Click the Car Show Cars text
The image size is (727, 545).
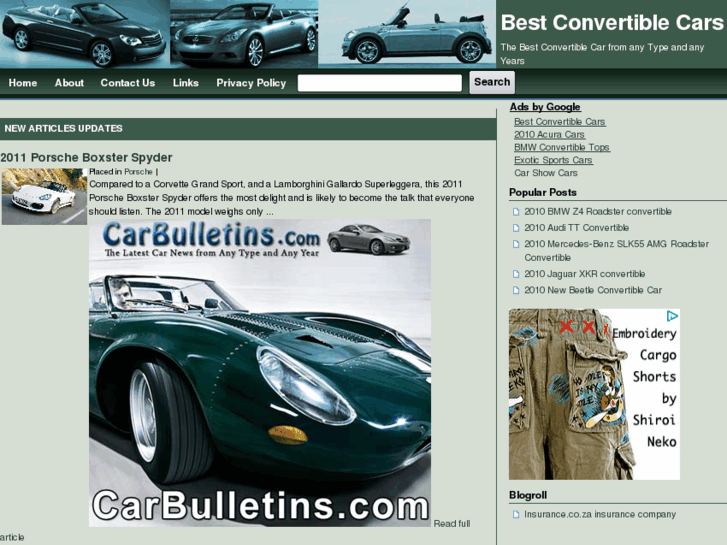pyautogui.click(x=546, y=173)
